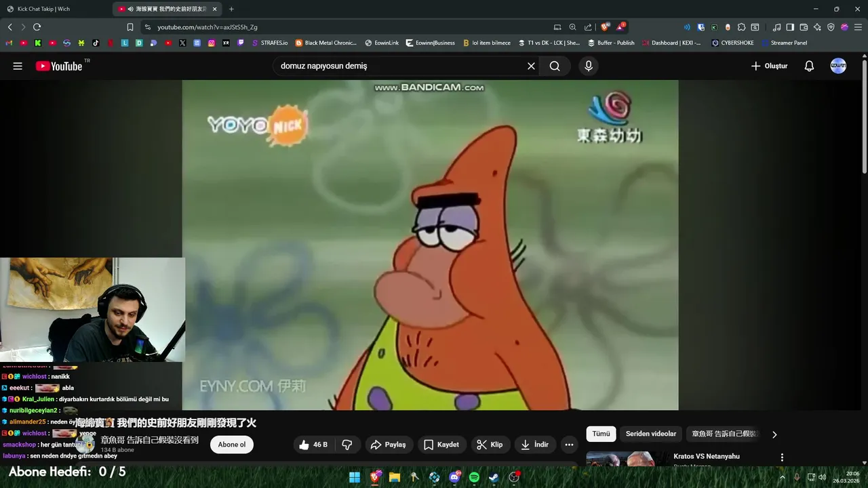Open more actions ellipsis under video

[x=569, y=445]
